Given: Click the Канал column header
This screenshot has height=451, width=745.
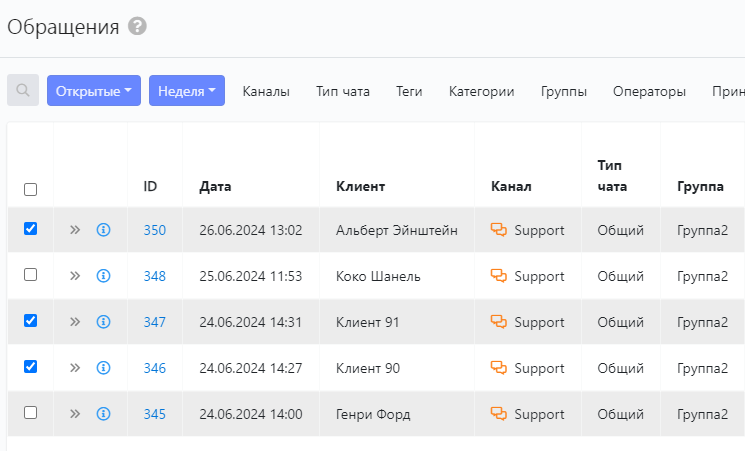Looking at the screenshot, I should coord(511,186).
